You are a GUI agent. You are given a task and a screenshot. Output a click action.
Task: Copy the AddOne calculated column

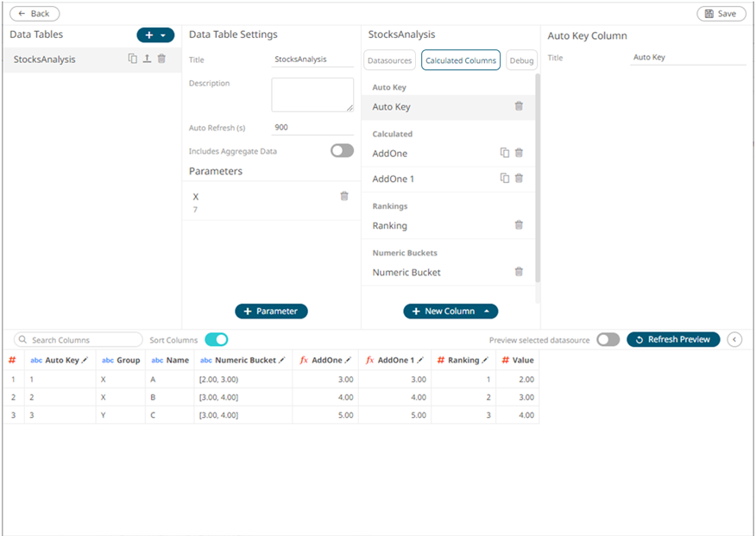tap(505, 153)
